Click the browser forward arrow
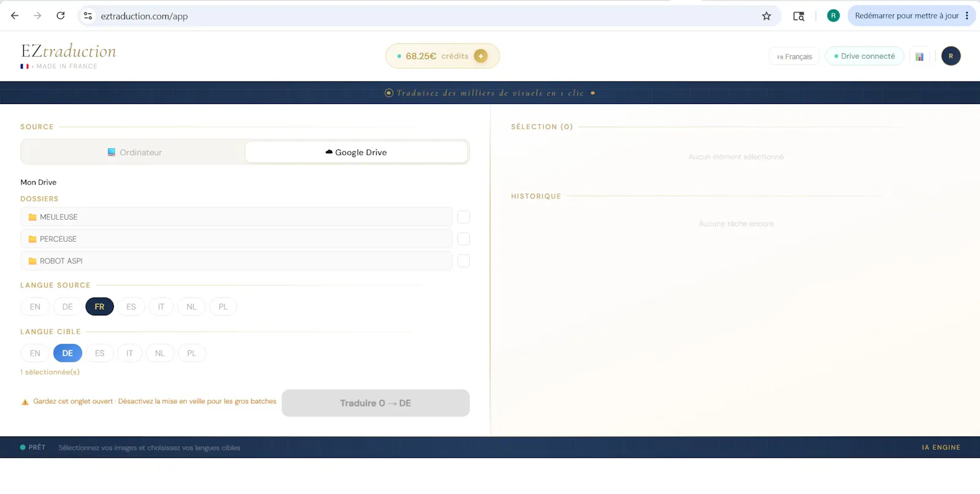980x494 pixels. pos(37,16)
